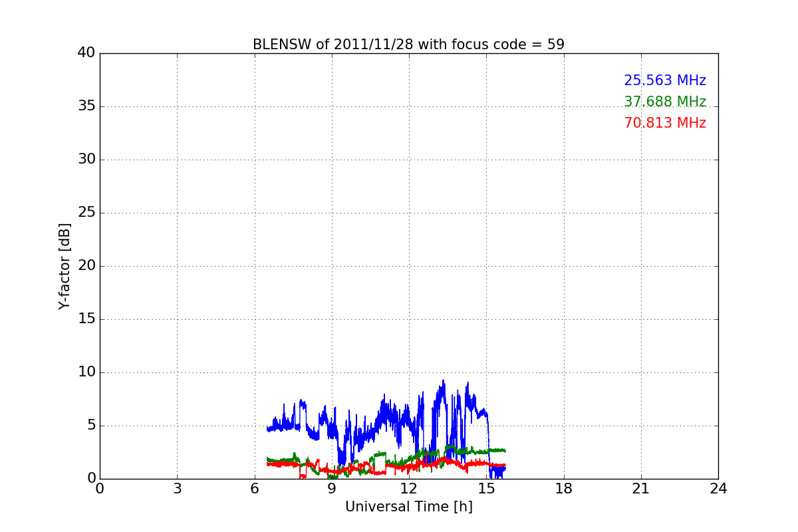Select the red '70.813 MHz' legend label
Viewport: 798px width, 532px height.
point(665,123)
